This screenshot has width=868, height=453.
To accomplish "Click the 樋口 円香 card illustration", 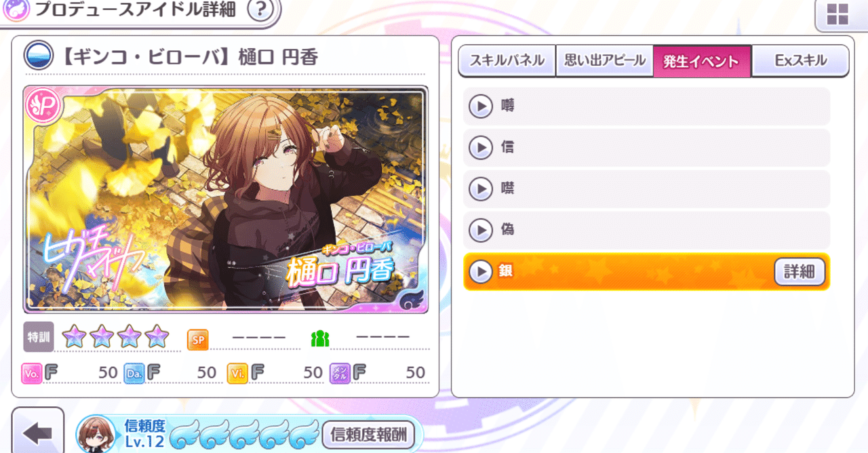I will coord(226,199).
